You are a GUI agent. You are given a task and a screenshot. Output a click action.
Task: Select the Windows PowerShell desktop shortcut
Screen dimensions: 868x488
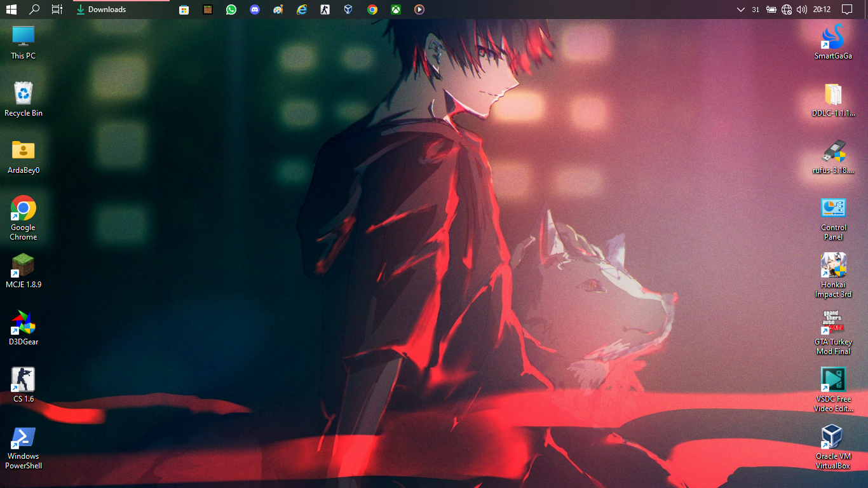24,448
